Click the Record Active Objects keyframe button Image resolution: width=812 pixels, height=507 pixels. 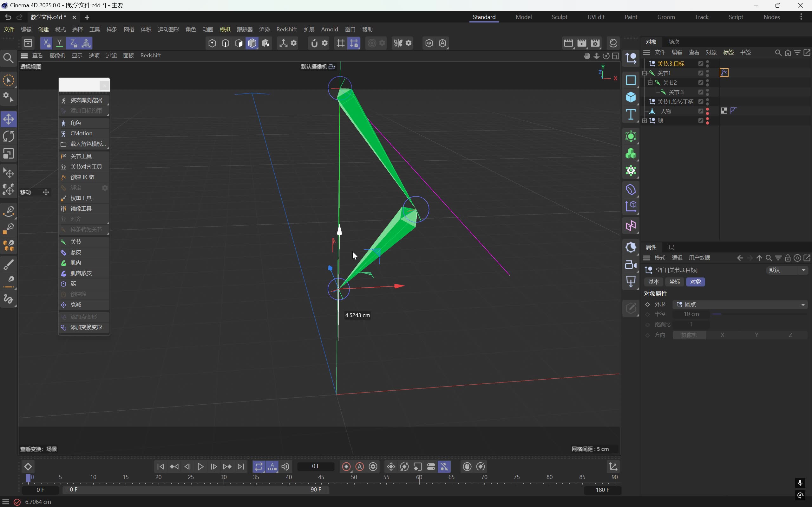coord(346,467)
